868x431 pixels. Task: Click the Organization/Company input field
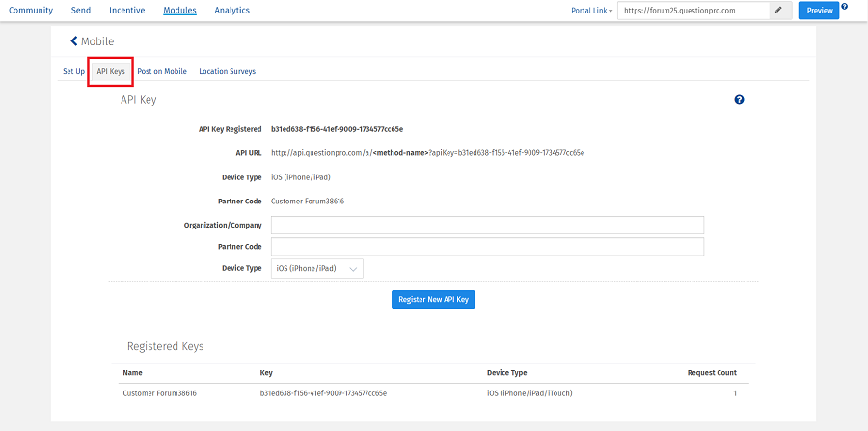487,225
